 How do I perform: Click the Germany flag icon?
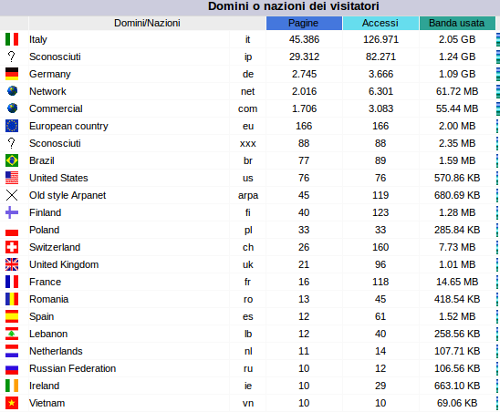(x=12, y=74)
